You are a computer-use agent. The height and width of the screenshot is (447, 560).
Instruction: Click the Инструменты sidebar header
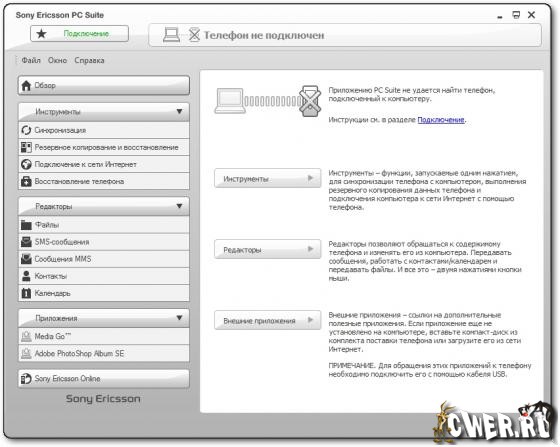pyautogui.click(x=104, y=112)
